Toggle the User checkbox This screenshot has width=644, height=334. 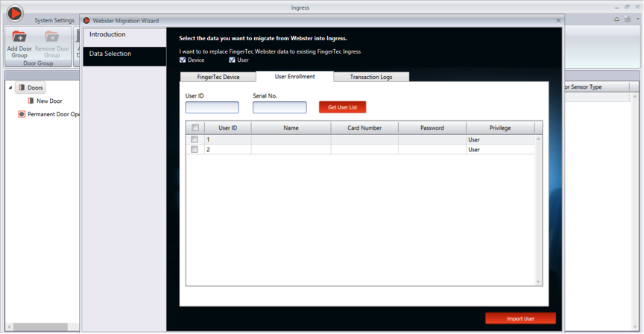point(232,60)
